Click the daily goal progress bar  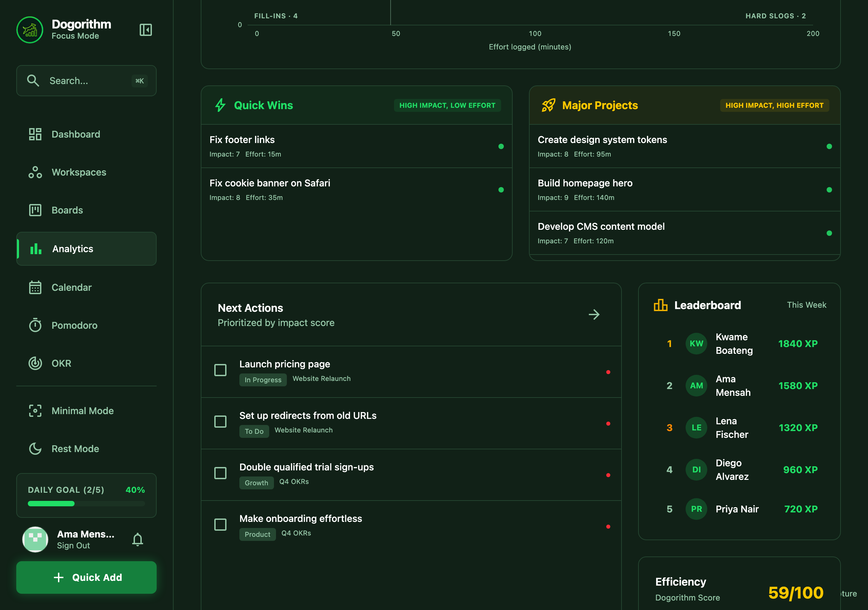86,504
